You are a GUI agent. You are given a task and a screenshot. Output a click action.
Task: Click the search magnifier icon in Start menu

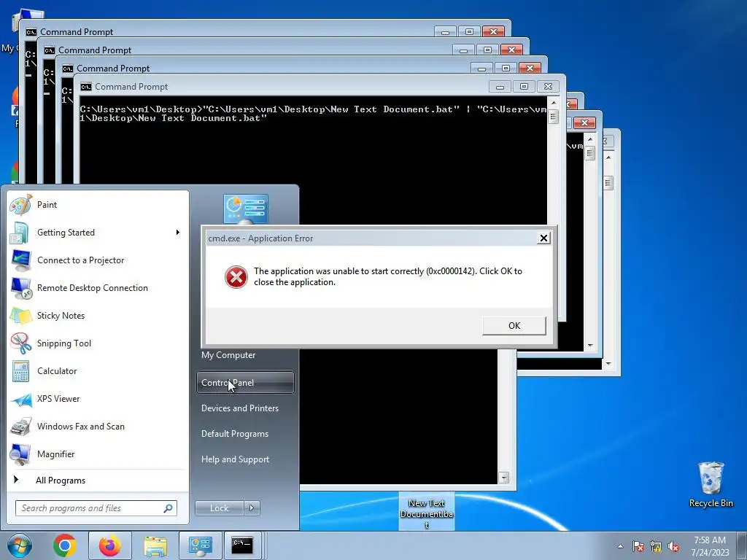coord(169,508)
